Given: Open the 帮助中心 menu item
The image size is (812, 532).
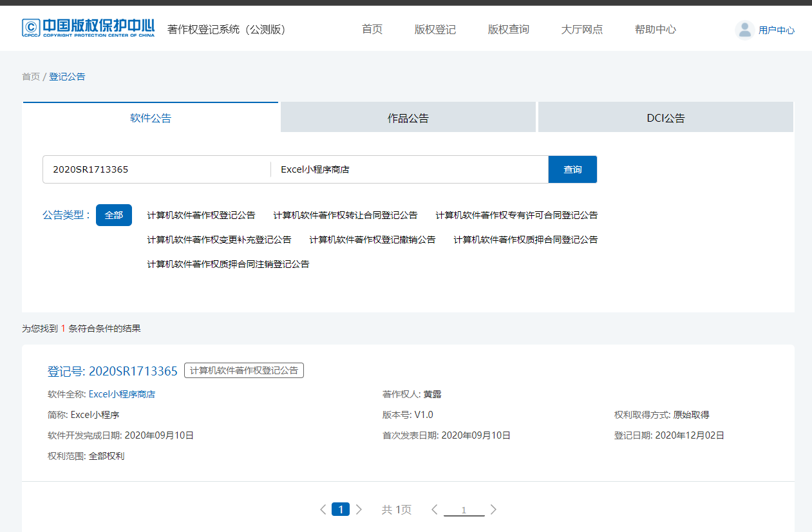Looking at the screenshot, I should (655, 29).
